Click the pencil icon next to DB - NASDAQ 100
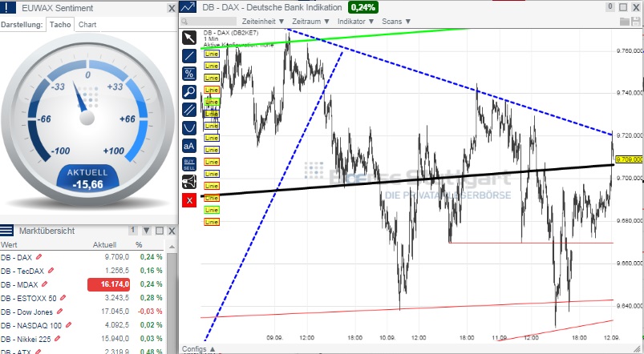 point(69,325)
